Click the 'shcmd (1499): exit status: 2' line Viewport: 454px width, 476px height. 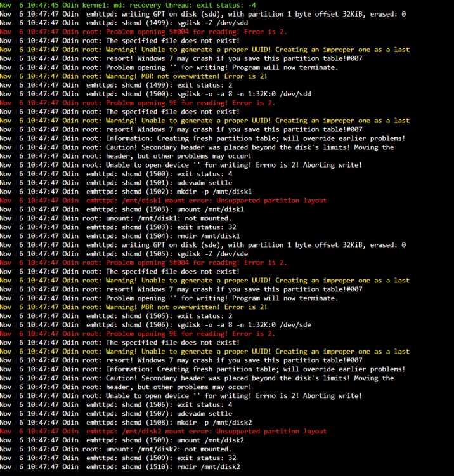(116, 85)
